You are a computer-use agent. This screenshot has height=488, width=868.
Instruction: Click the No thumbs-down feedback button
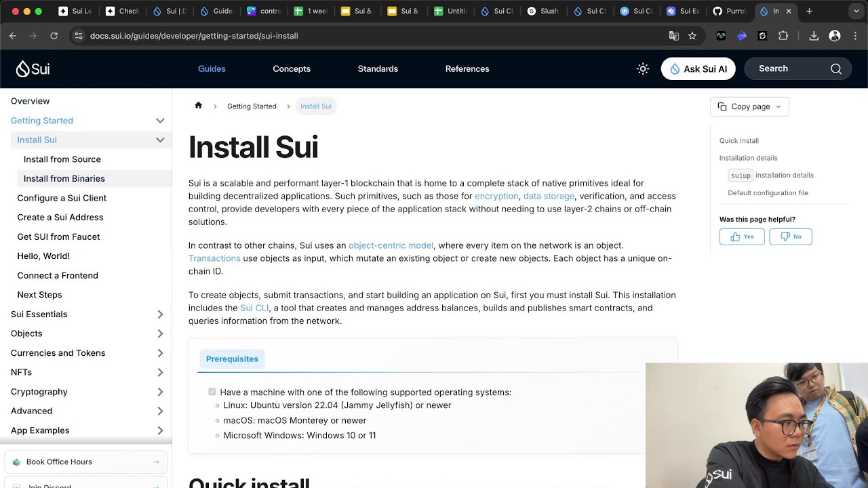[791, 237]
